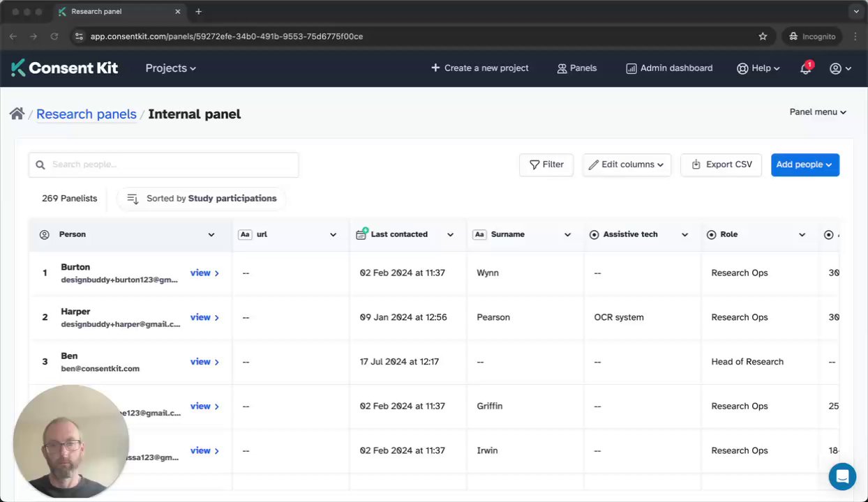Click the Panels people icon
The width and height of the screenshot is (868, 502).
[x=562, y=68]
